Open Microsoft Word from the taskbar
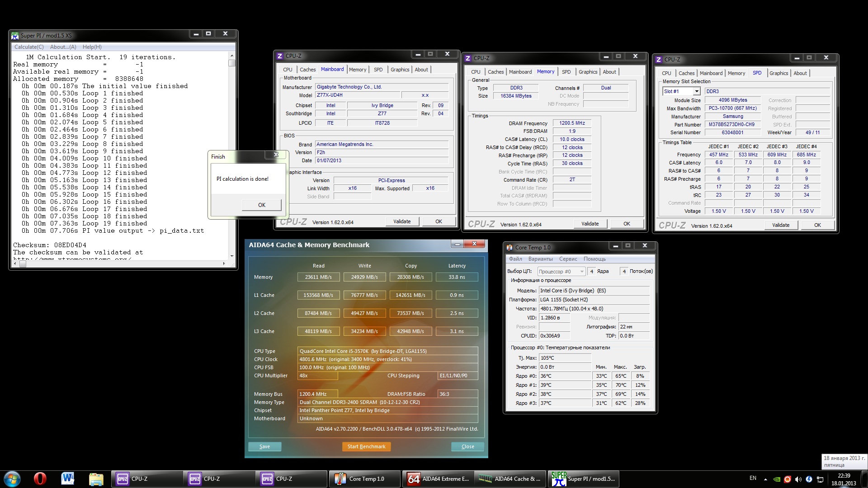868x488 pixels. click(68, 479)
